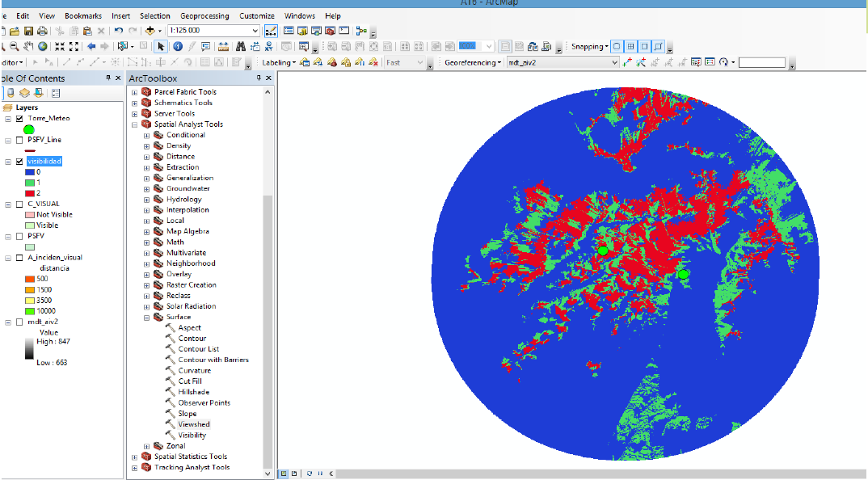Viewport: 868px width, 480px height.
Task: Click the Full Extent globe icon
Action: (x=42, y=47)
